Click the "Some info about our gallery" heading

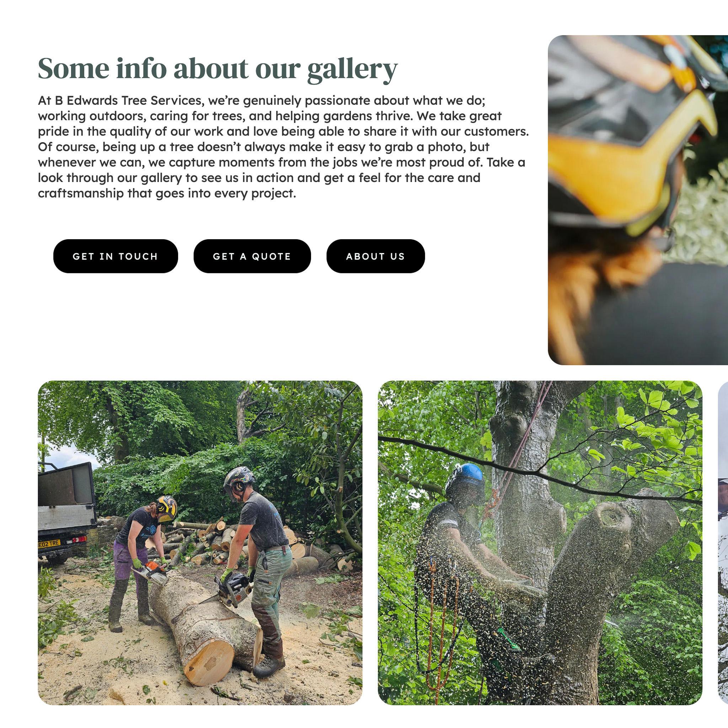click(218, 69)
